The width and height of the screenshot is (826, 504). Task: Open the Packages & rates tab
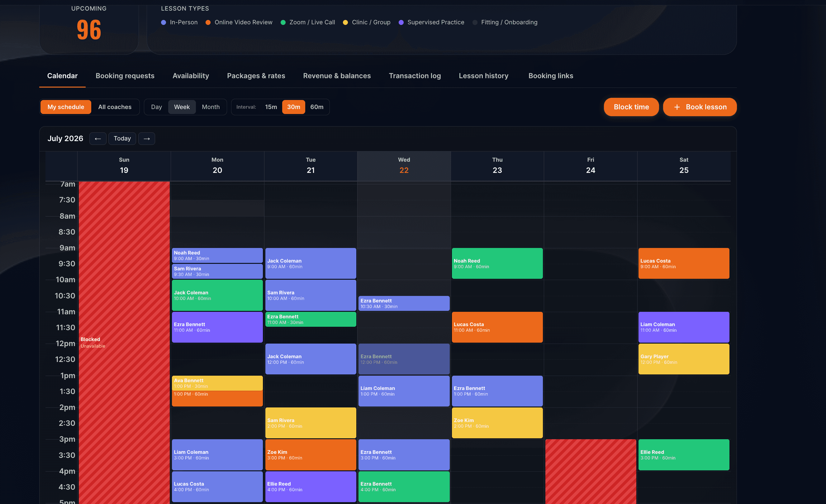pos(256,76)
